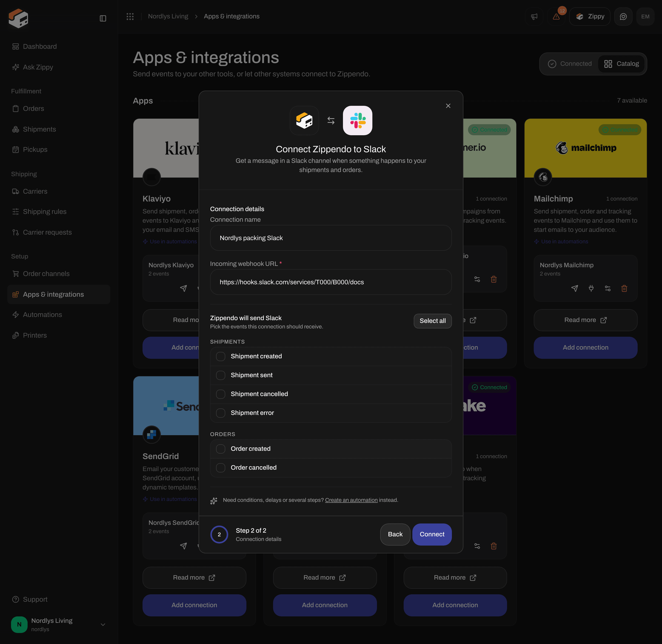Click the Back button in dialog
Image resolution: width=662 pixels, height=644 pixels.
point(395,535)
